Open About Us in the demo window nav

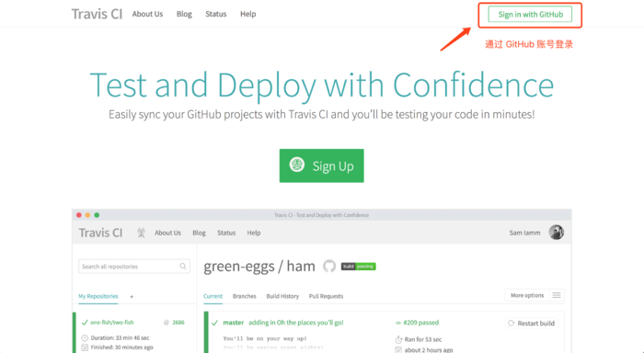coord(167,233)
